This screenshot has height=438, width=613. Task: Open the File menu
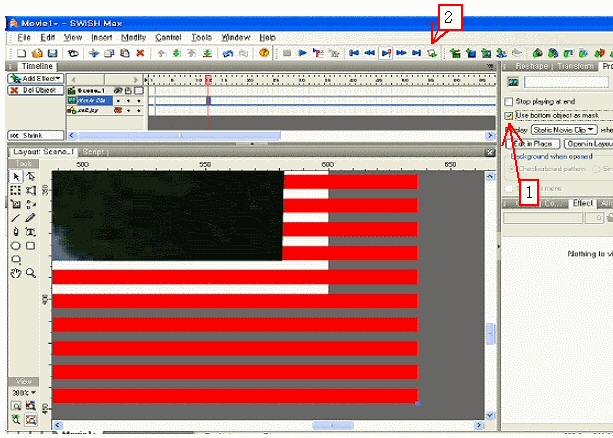(24, 38)
